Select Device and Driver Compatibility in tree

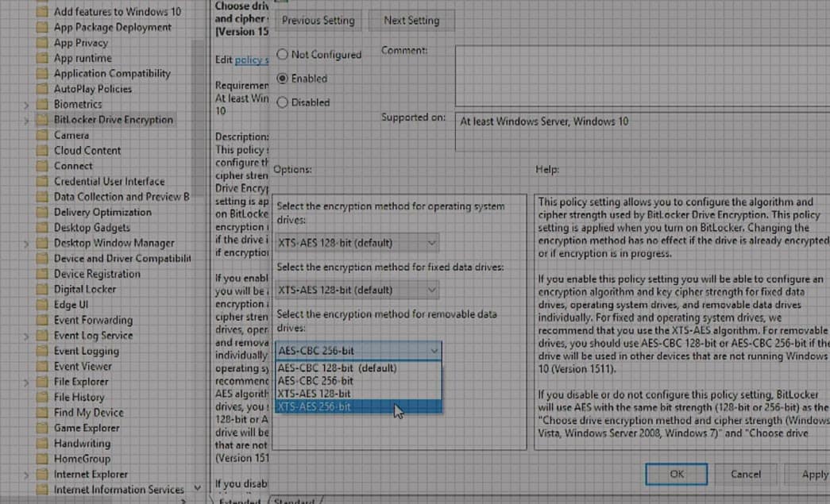(122, 258)
